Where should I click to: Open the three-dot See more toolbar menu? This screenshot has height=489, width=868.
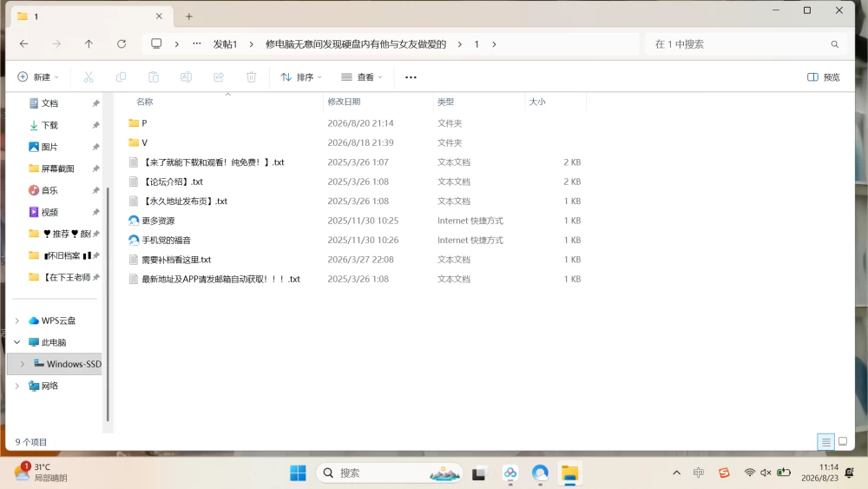tap(411, 77)
